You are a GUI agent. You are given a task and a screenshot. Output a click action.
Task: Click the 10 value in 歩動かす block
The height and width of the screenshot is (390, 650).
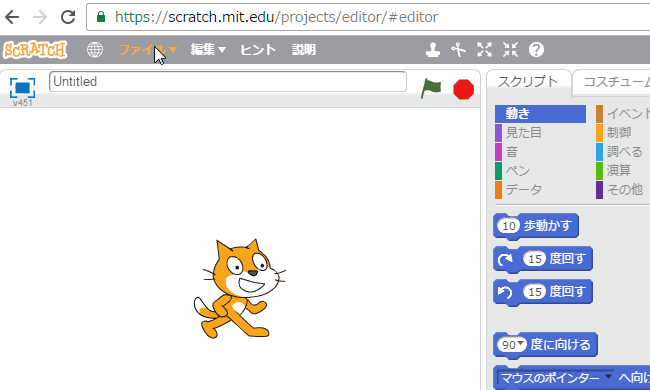pyautogui.click(x=509, y=226)
